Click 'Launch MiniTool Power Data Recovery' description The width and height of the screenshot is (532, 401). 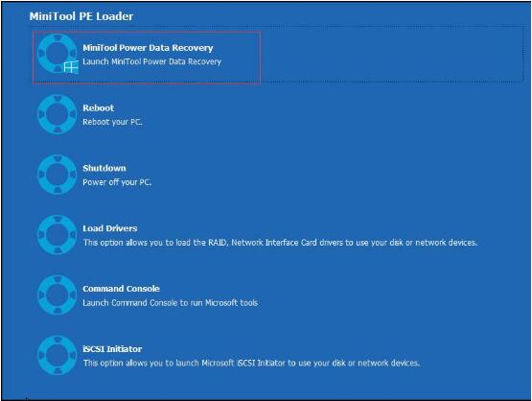[x=152, y=61]
